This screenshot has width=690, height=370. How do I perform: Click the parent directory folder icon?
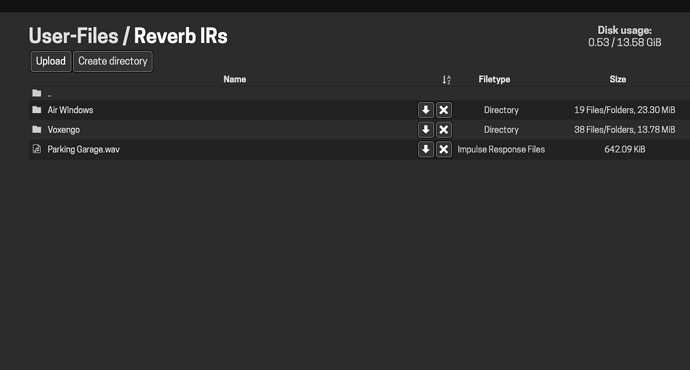tap(37, 93)
